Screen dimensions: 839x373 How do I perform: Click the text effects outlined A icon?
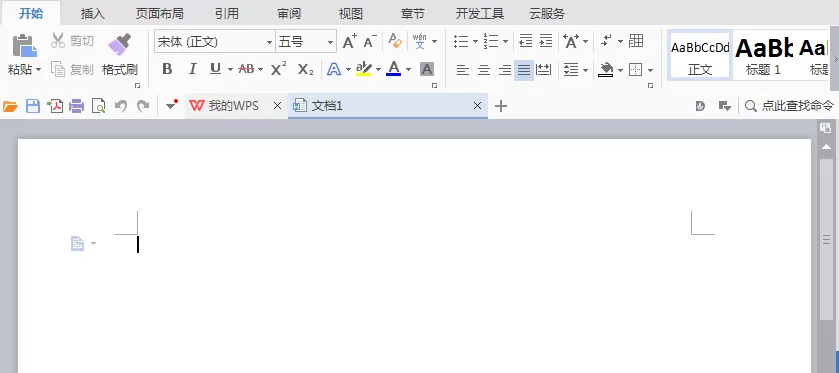click(x=334, y=69)
